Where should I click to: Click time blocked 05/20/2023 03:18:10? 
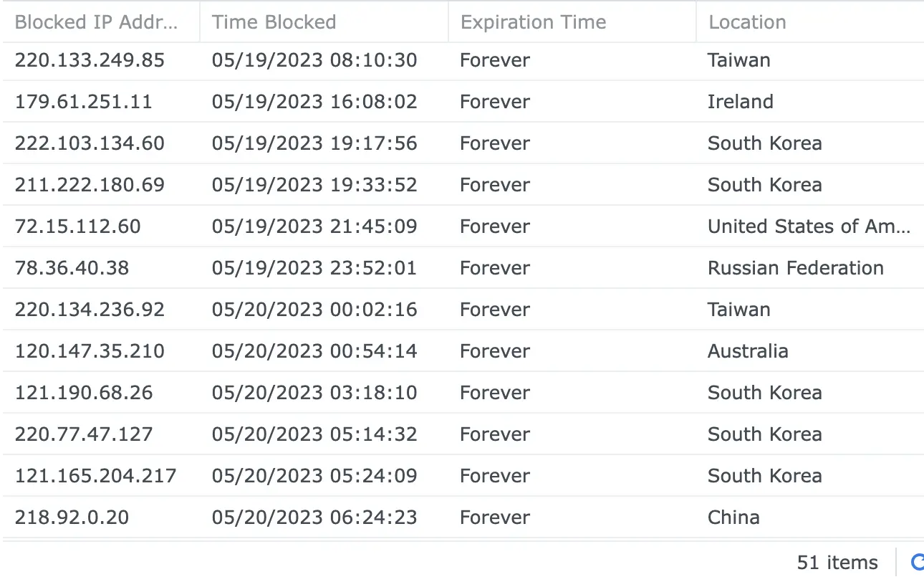(x=314, y=393)
